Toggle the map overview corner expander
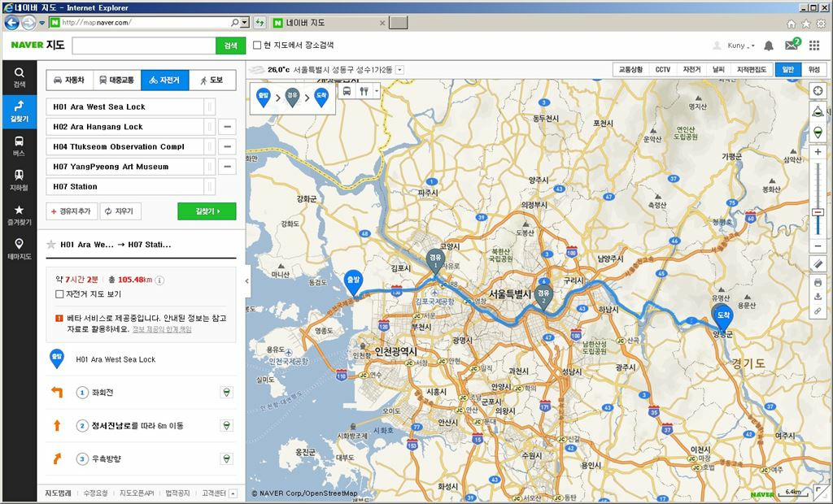Viewport: 833px width, 504px height. click(x=818, y=492)
